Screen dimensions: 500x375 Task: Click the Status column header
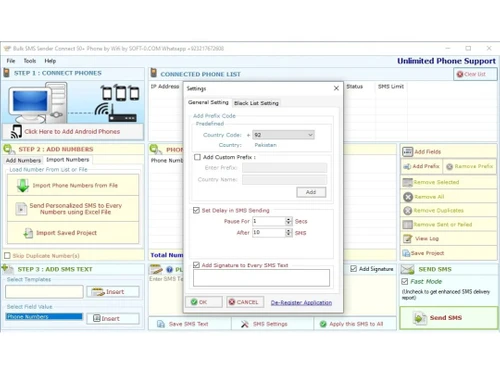click(x=355, y=87)
